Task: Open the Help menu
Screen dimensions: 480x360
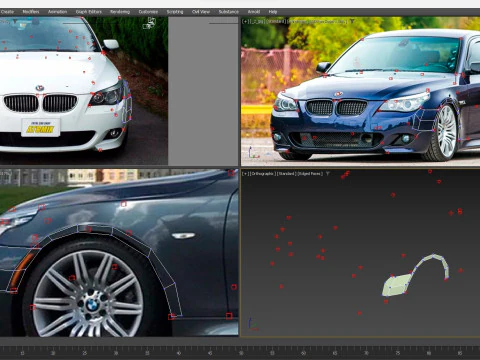Action: (273, 12)
